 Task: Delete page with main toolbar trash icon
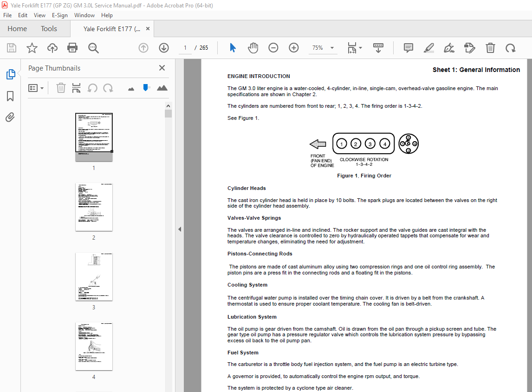coord(490,48)
